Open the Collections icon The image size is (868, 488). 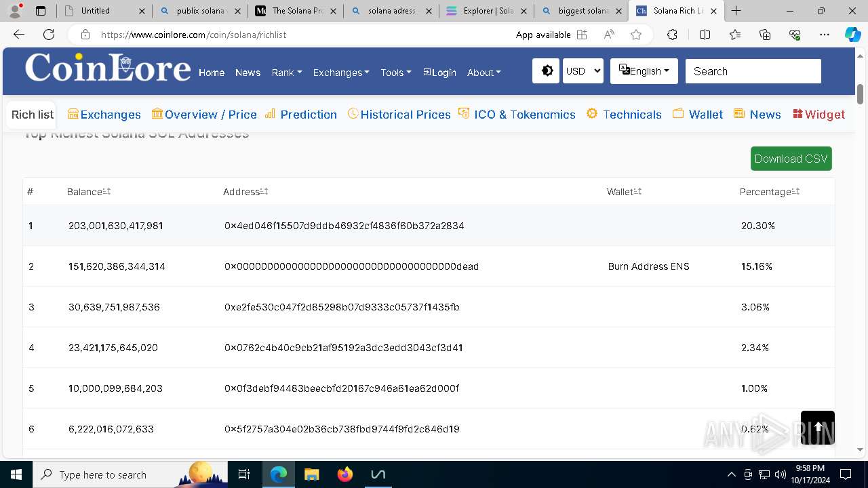pos(765,35)
